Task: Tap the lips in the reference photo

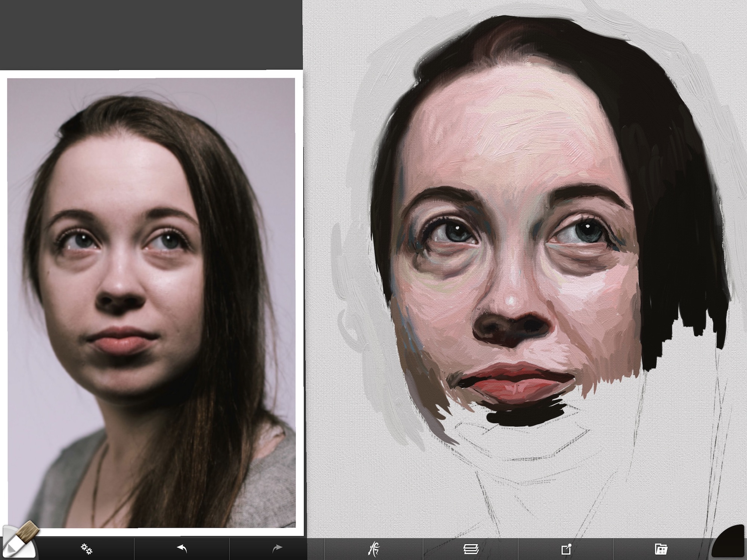Action: pyautogui.click(x=119, y=341)
